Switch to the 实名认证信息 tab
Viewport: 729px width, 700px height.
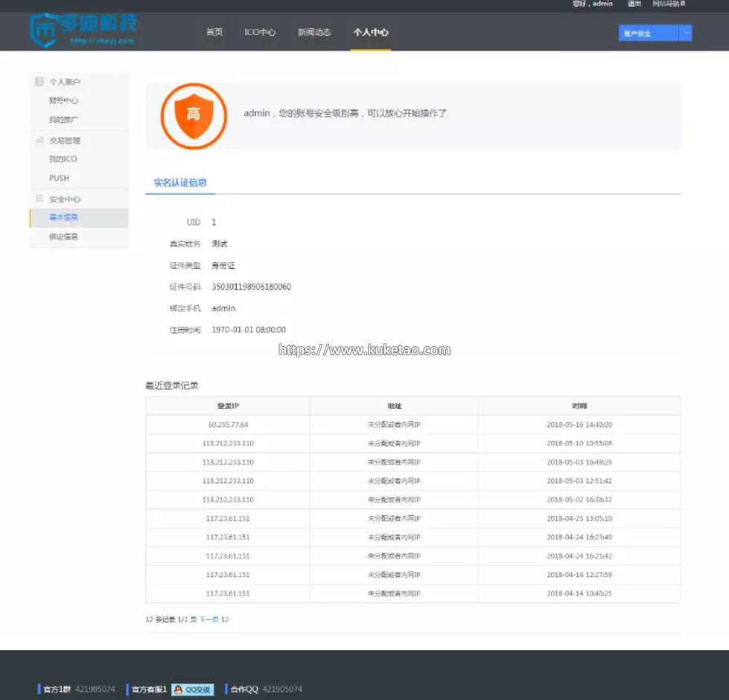click(180, 182)
